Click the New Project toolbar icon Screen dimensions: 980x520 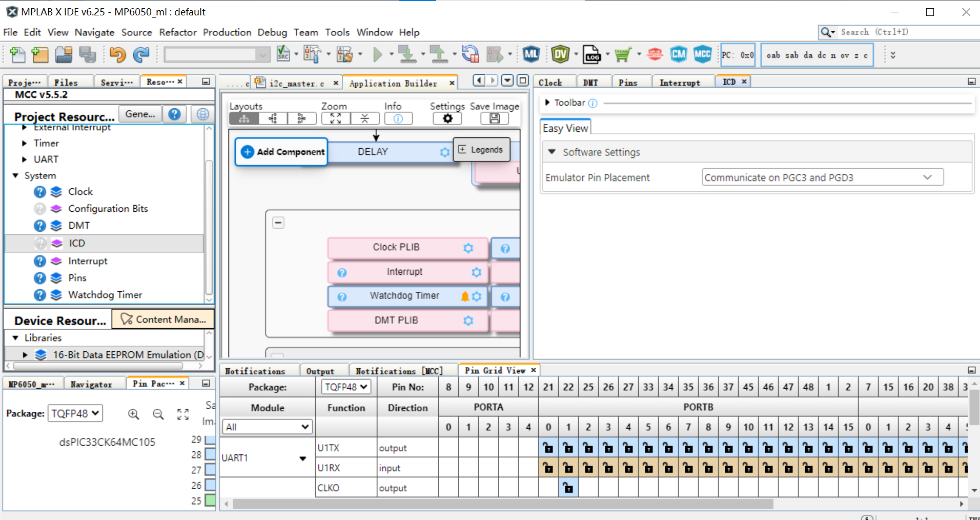(40, 54)
